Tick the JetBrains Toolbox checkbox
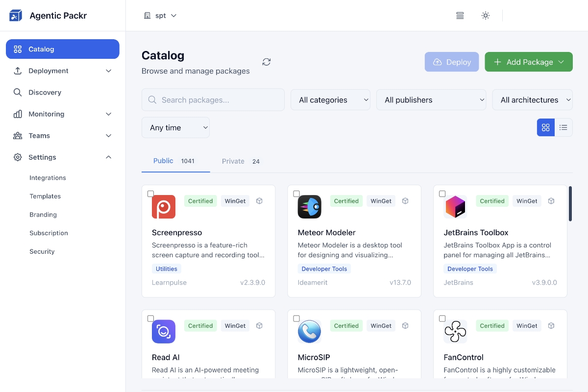Viewport: 588px width, 392px height. pos(442,194)
